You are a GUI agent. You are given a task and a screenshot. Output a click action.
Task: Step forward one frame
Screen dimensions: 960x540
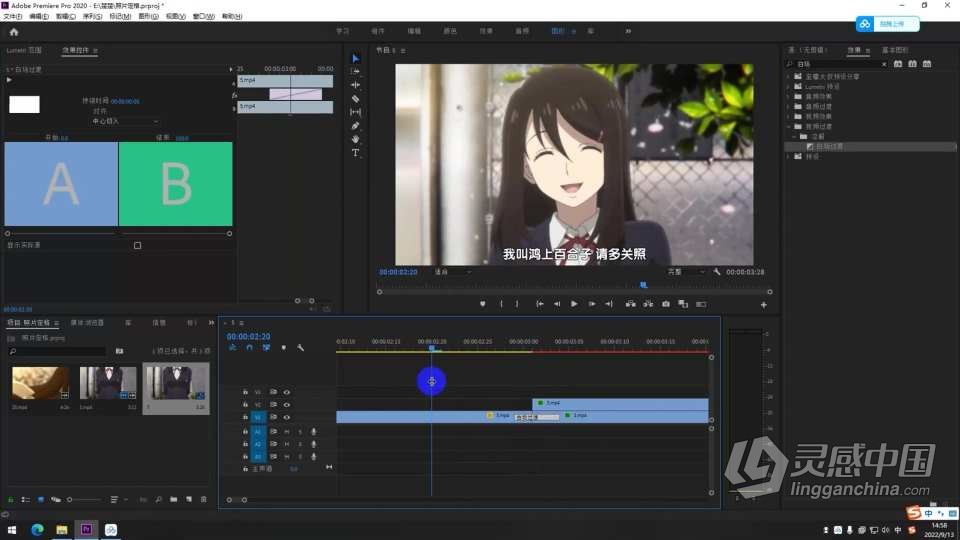point(591,304)
